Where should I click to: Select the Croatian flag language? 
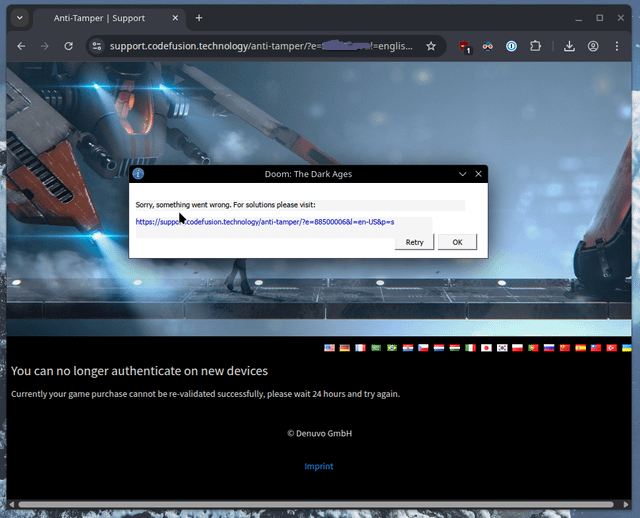pos(408,348)
